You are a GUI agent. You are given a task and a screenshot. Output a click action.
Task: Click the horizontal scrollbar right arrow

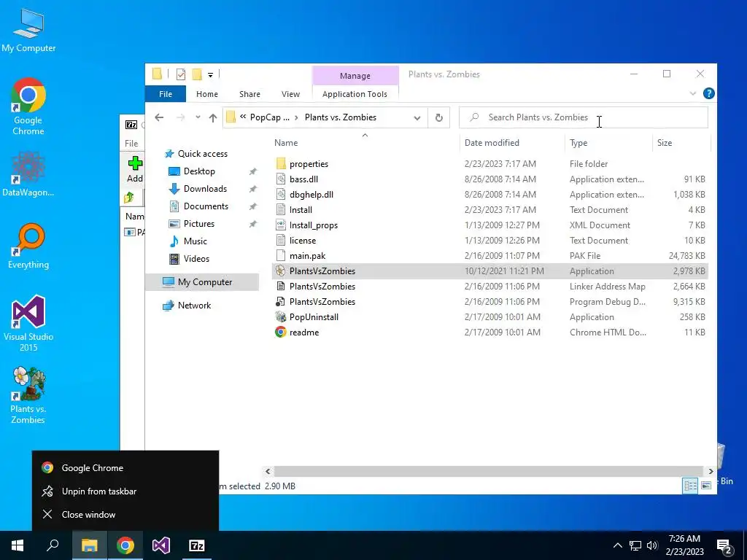[711, 472]
